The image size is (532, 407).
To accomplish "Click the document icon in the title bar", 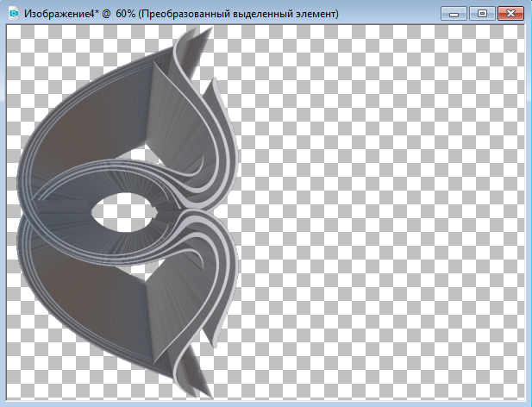I will click(13, 15).
